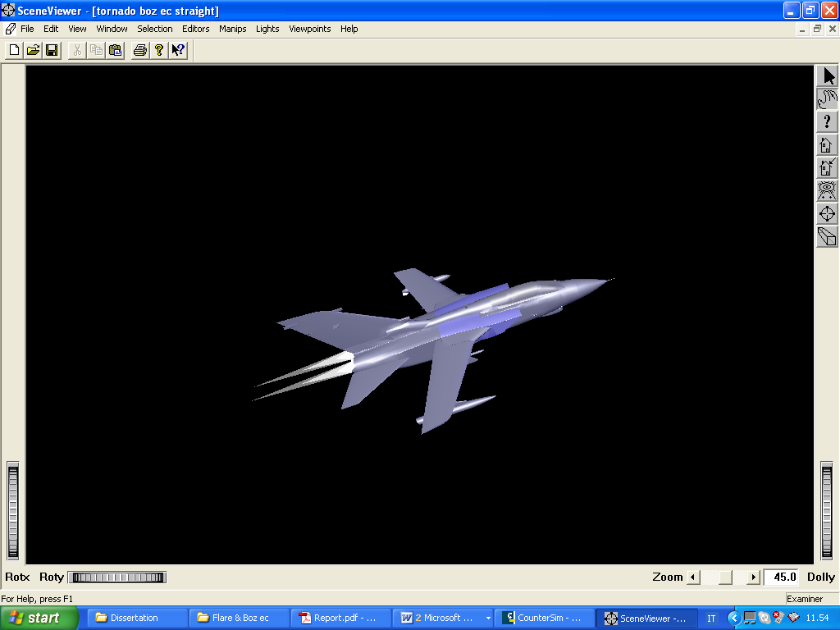Go to home view house icon
Image resolution: width=840 pixels, height=630 pixels.
[x=827, y=144]
